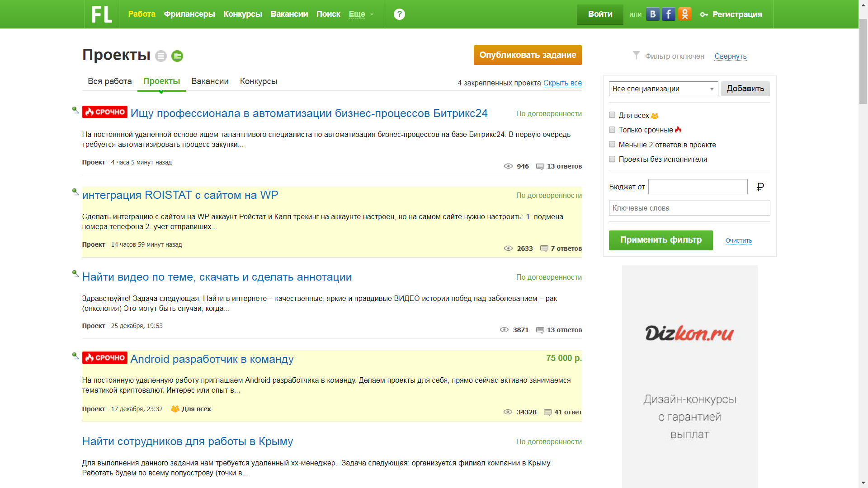
Task: Switch to detailed list view icon
Action: pos(177,56)
